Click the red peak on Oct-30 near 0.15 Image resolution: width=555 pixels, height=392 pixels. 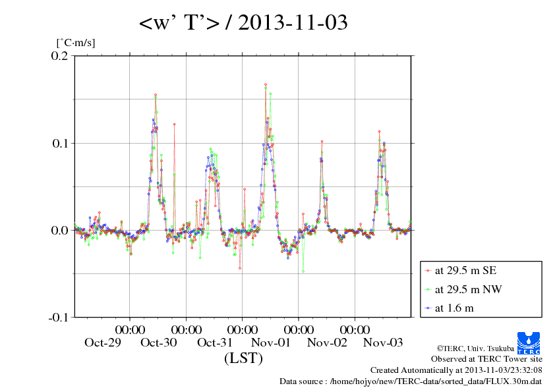point(156,95)
